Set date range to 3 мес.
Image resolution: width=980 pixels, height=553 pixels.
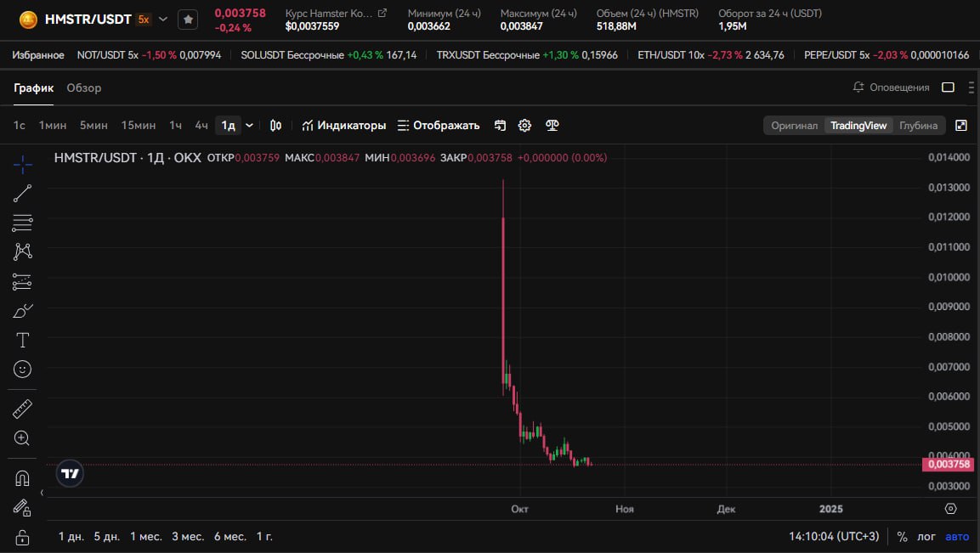click(x=188, y=537)
